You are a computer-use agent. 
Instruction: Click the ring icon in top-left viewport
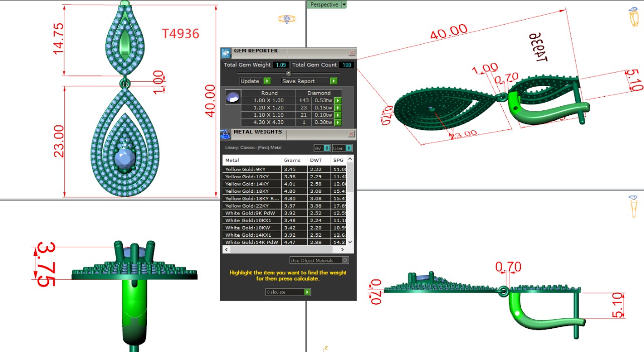(x=287, y=19)
